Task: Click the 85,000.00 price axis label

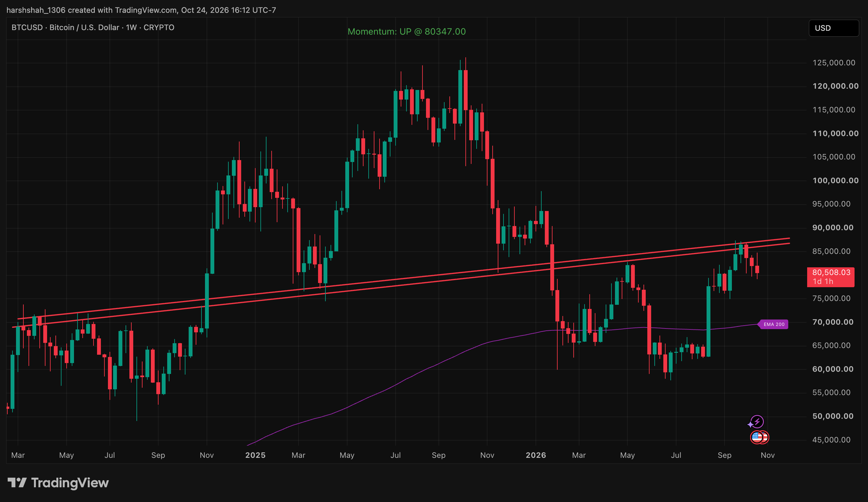Action: tap(831, 251)
